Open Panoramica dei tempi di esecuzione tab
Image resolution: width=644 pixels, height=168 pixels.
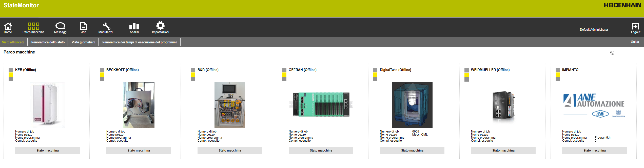[140, 42]
